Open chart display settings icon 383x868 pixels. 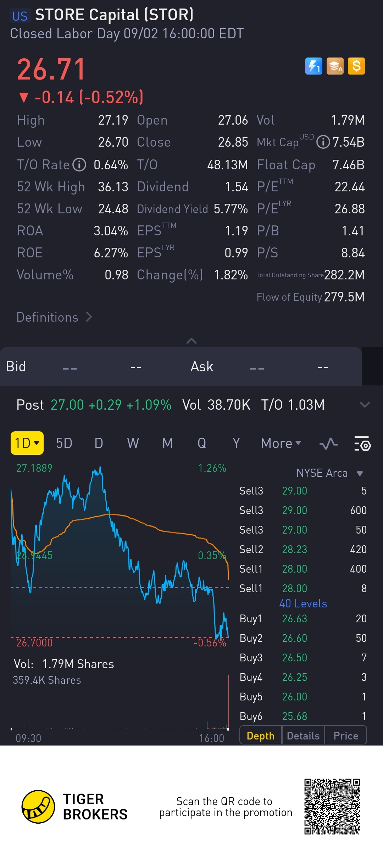point(362,443)
